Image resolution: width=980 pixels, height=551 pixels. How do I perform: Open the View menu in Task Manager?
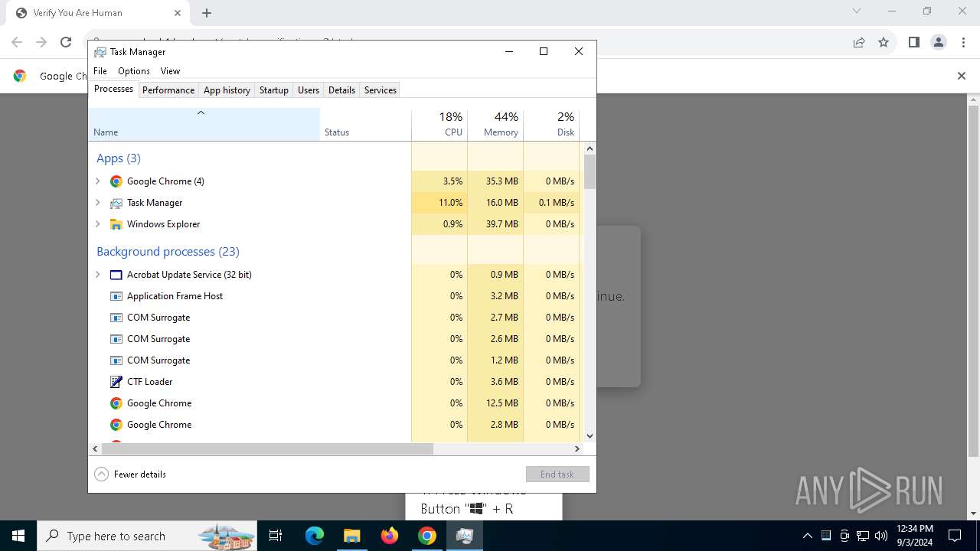[170, 71]
